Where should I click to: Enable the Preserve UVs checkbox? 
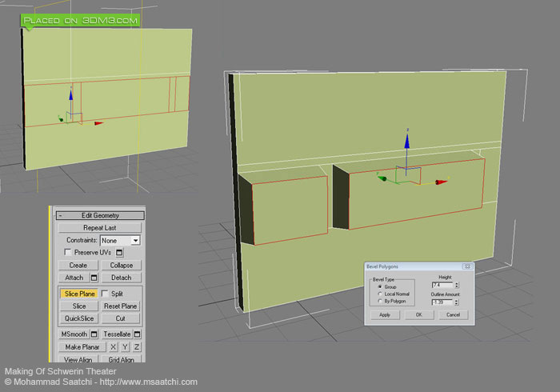pyautogui.click(x=67, y=252)
